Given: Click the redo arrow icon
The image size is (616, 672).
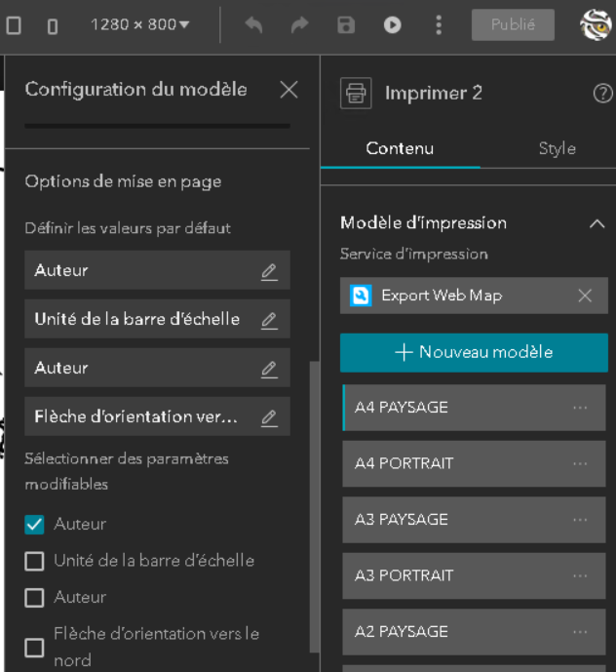Looking at the screenshot, I should (x=300, y=24).
